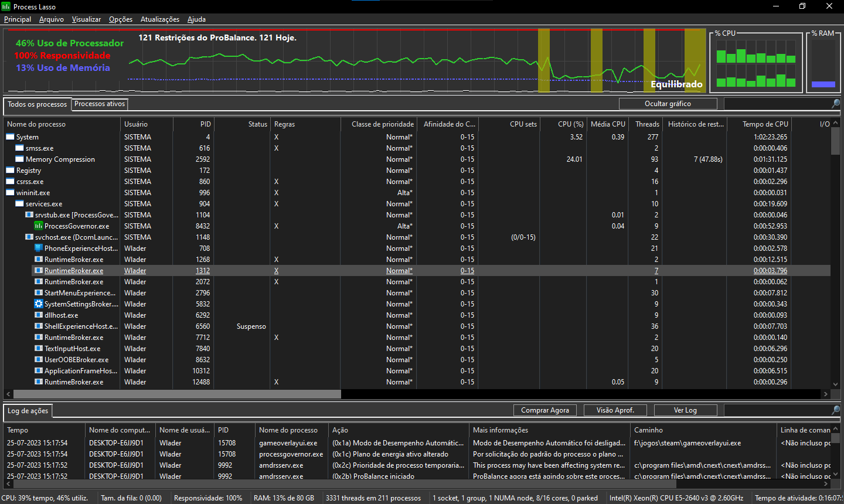844x504 pixels.
Task: Click the srvstub.exe process icon
Action: point(29,214)
